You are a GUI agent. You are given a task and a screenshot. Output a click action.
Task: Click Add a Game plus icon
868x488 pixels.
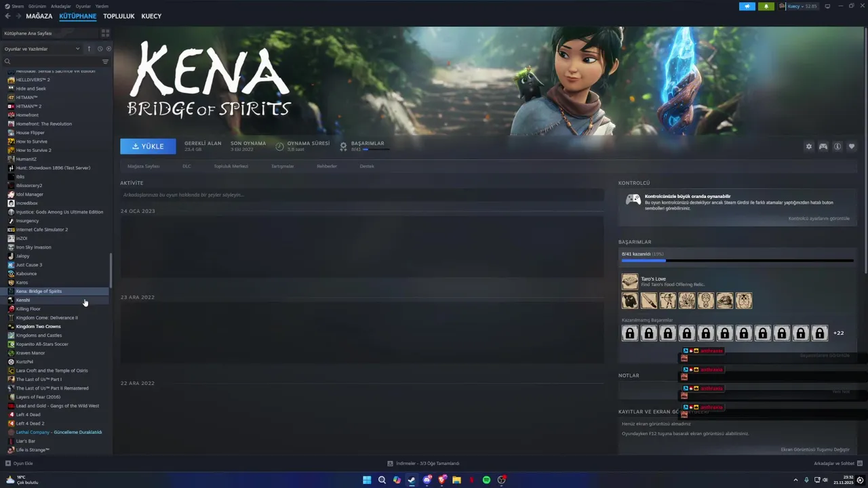[x=8, y=464]
